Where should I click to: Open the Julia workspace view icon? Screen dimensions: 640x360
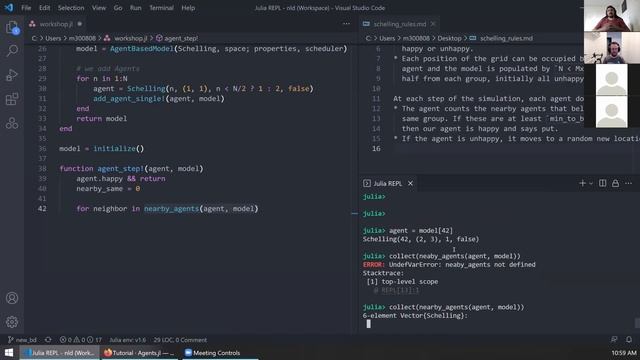(x=12, y=123)
